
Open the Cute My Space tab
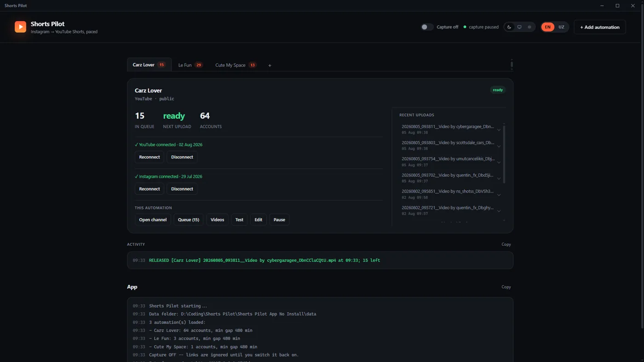(236, 65)
